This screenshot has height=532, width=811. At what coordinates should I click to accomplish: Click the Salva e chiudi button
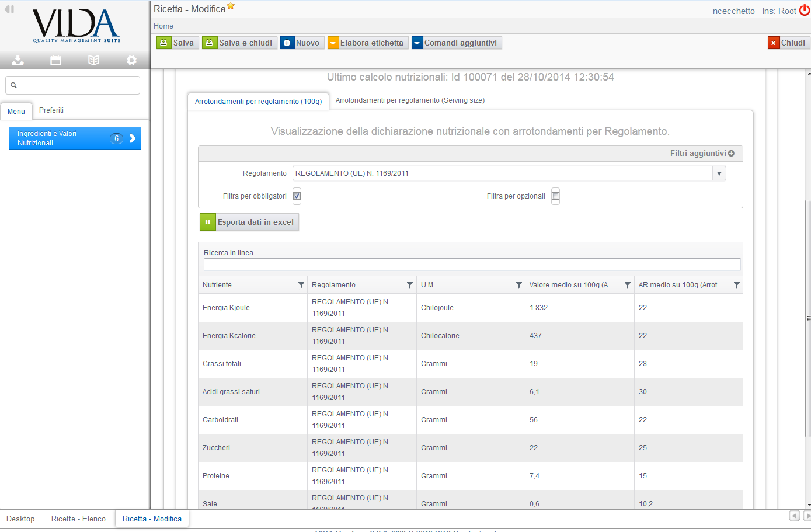(239, 43)
